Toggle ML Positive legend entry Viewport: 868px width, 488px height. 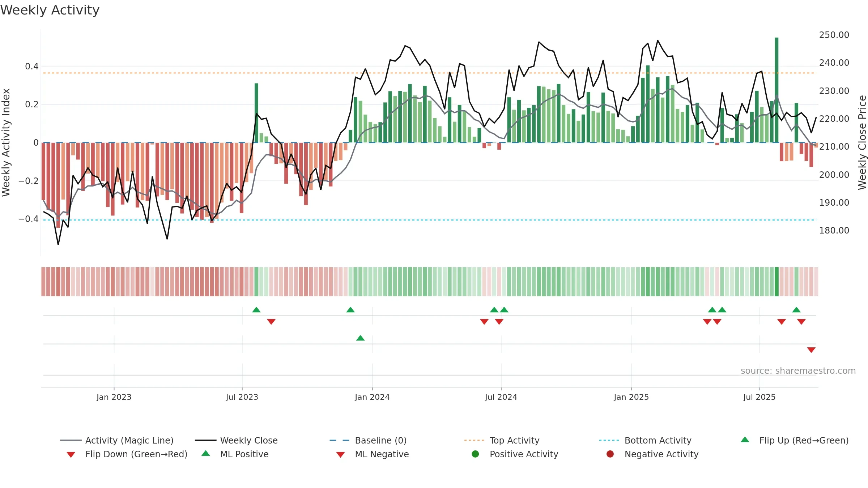[x=235, y=454]
